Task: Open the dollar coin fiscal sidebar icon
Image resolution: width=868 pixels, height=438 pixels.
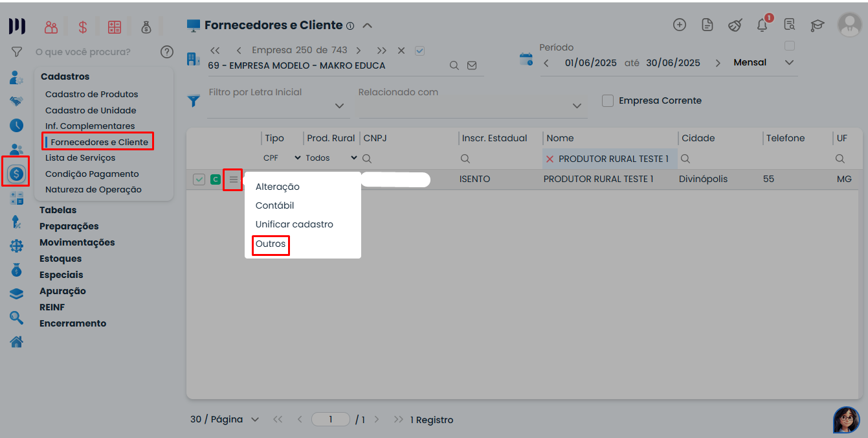Action: click(x=16, y=174)
